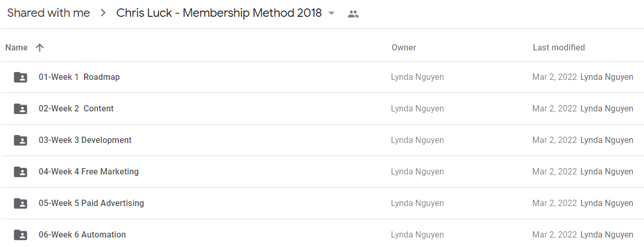
Task: Select the 01-Week 1 Roadmap folder name
Action: (x=79, y=77)
